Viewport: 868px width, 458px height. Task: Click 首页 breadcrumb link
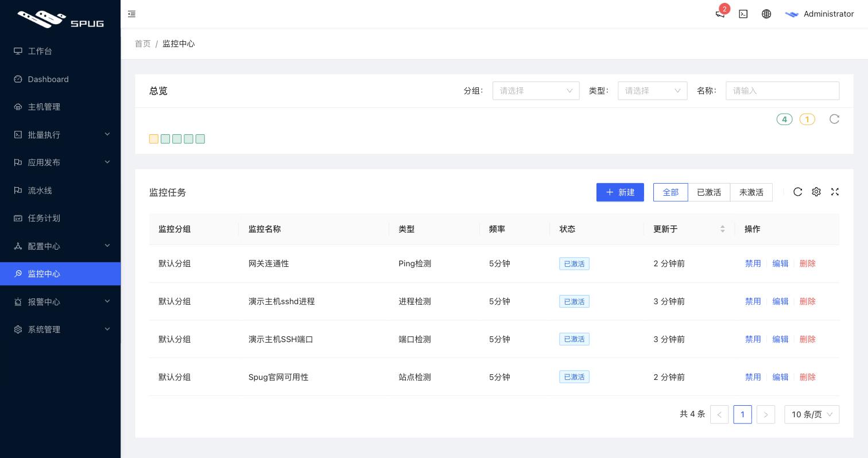coord(143,44)
